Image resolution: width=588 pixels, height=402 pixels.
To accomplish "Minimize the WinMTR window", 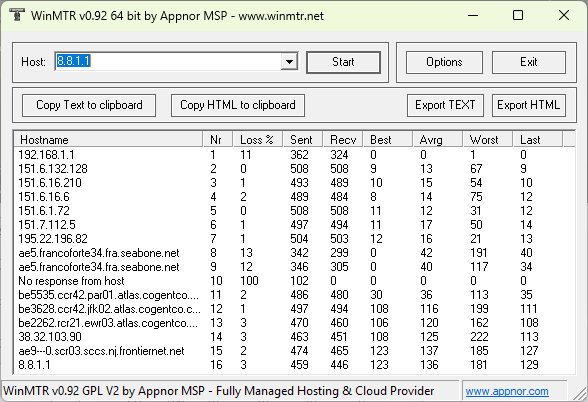I will [473, 15].
